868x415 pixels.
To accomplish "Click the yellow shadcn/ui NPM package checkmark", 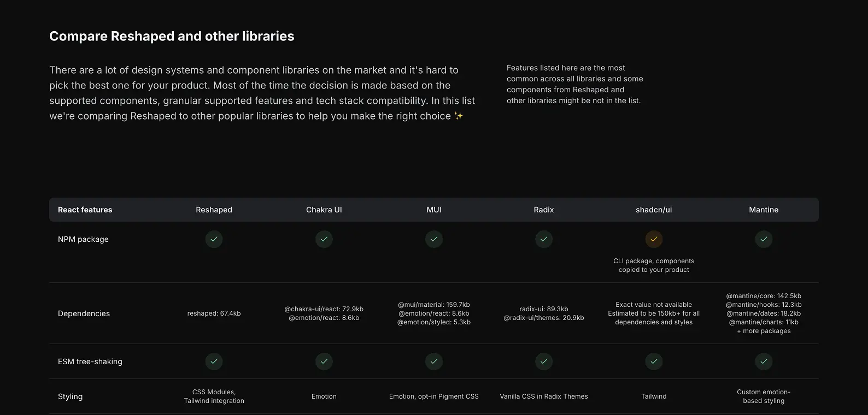I will [654, 239].
